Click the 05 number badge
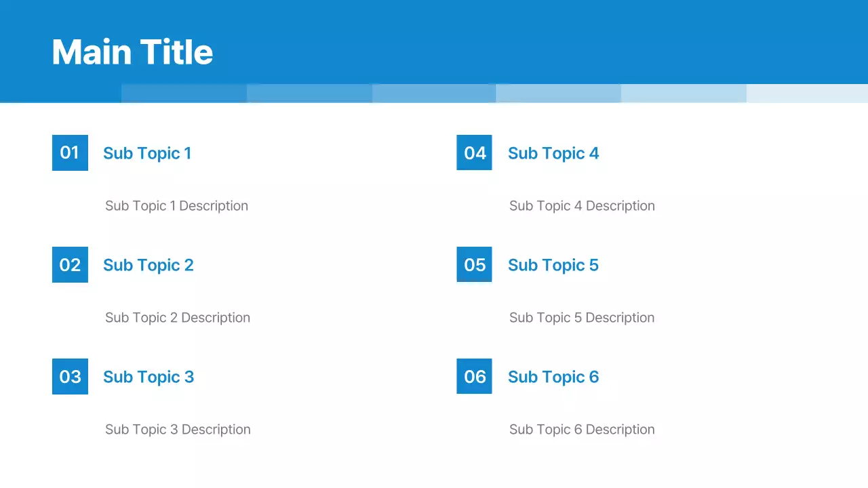Screen dimensions: 868x488 click(x=474, y=264)
